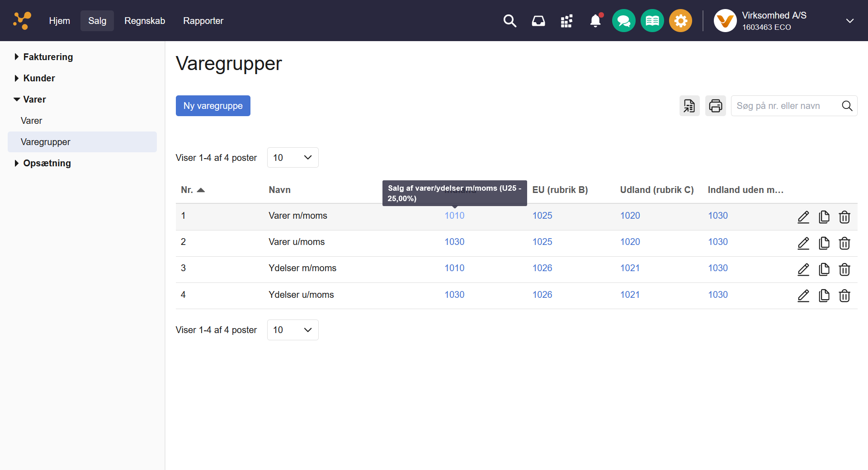Click the Ny varegruppe button
The width and height of the screenshot is (868, 470).
pos(213,106)
